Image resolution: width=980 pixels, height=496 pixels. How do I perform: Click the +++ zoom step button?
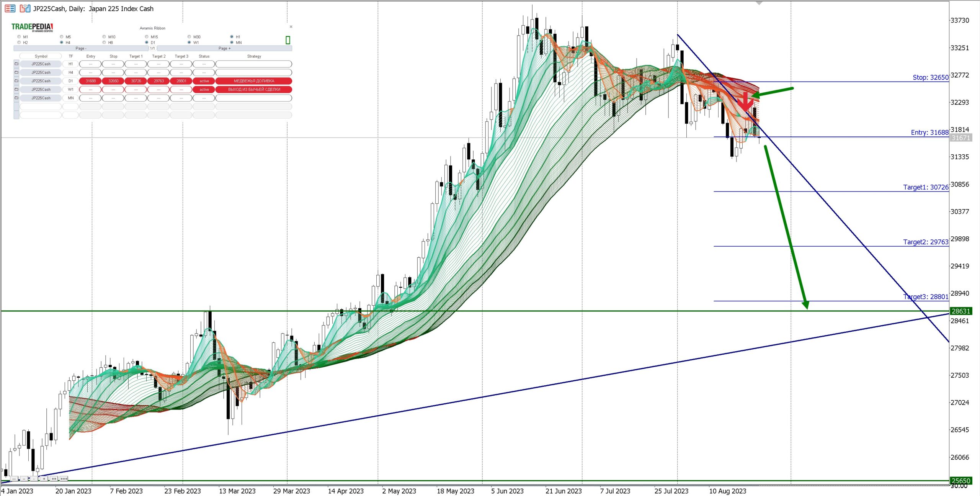coord(64,479)
